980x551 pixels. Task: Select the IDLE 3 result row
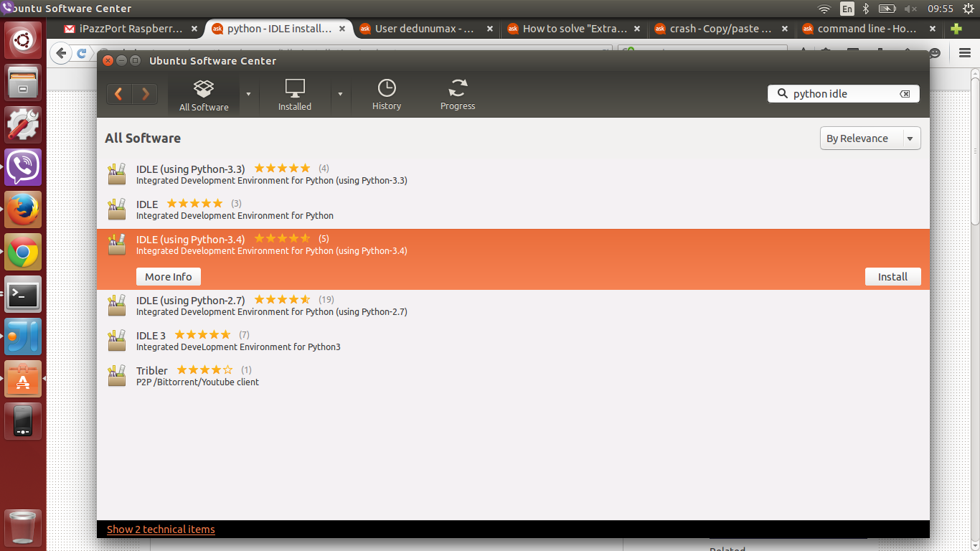(x=513, y=341)
